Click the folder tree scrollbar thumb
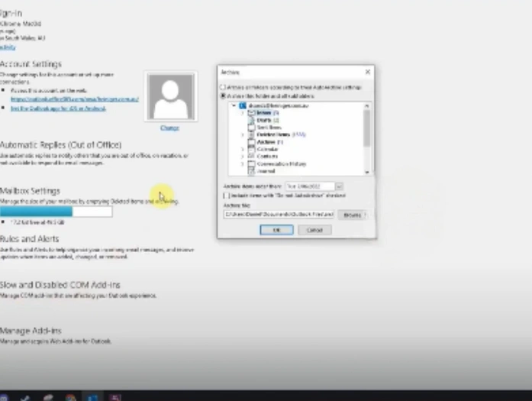 [x=367, y=128]
